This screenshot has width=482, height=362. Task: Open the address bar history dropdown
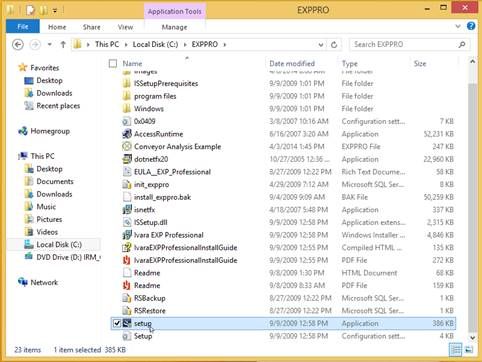point(321,45)
